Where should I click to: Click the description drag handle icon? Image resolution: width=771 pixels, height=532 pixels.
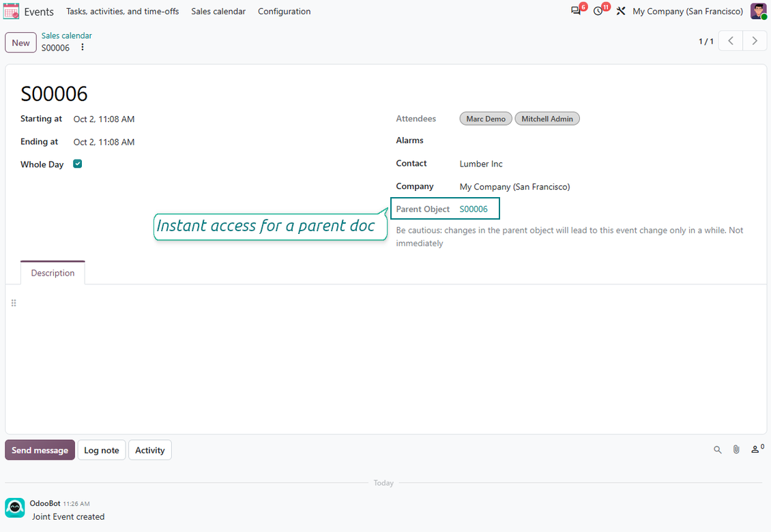click(x=14, y=303)
